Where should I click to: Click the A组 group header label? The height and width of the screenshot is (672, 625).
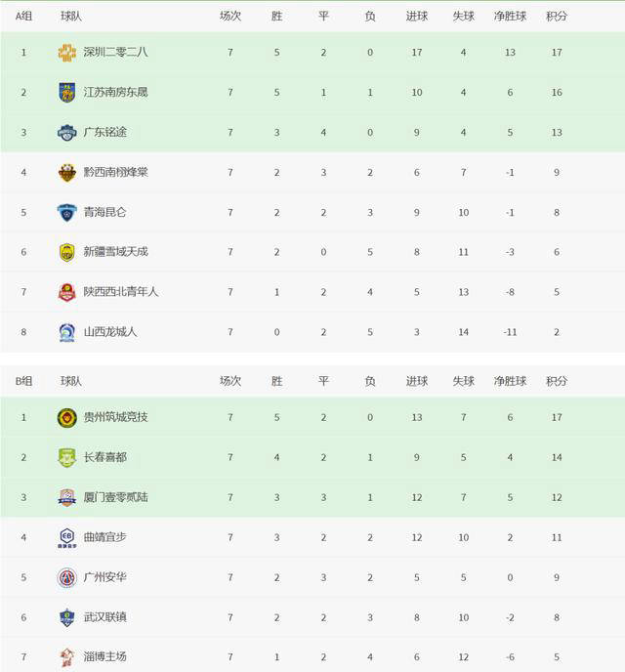pos(23,16)
